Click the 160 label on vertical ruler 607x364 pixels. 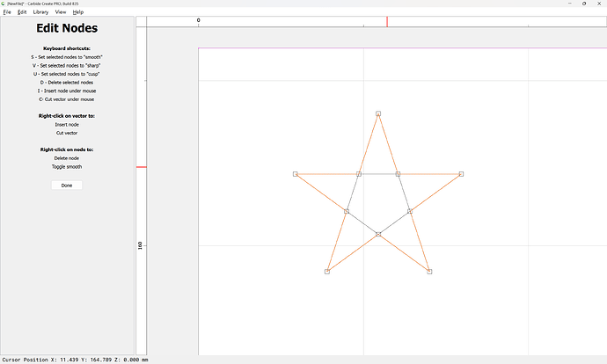tap(141, 245)
